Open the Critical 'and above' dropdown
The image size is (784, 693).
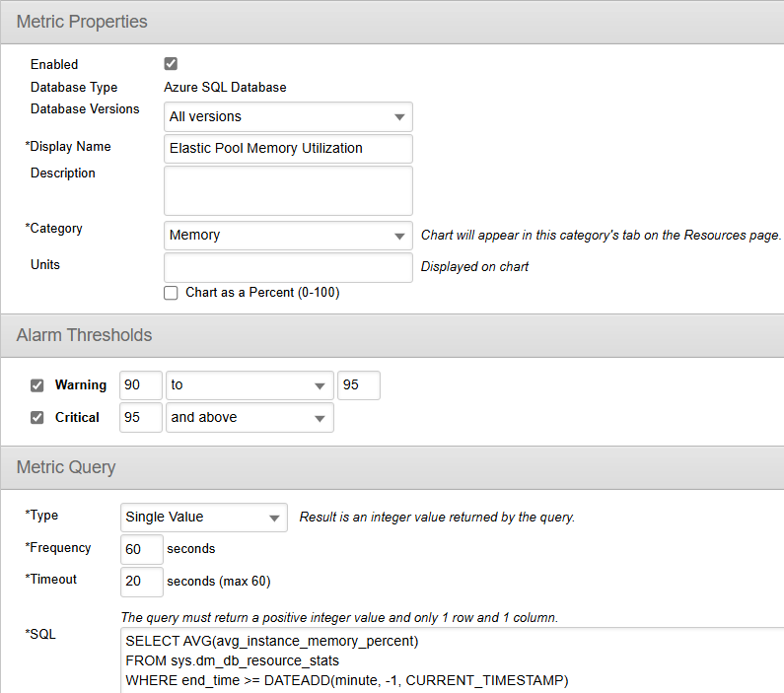click(249, 417)
